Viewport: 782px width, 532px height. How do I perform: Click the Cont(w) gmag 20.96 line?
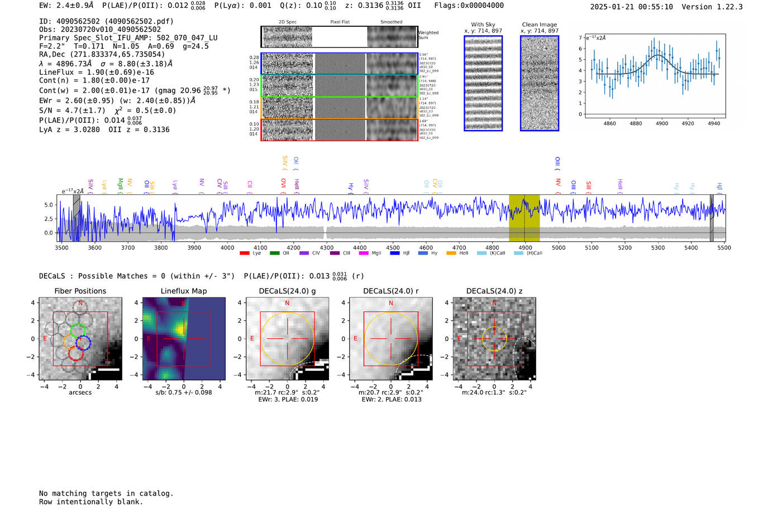(x=135, y=90)
